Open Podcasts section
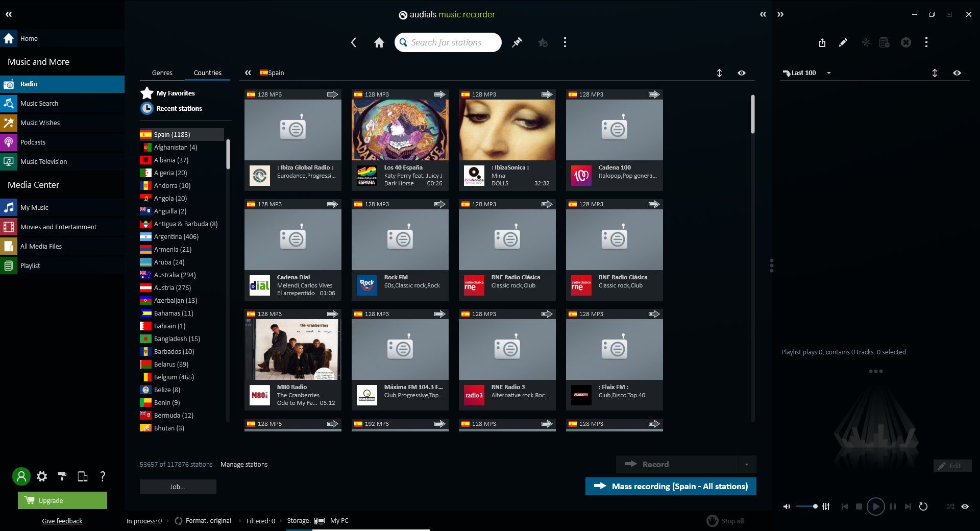The width and height of the screenshot is (980, 531). pos(62,142)
